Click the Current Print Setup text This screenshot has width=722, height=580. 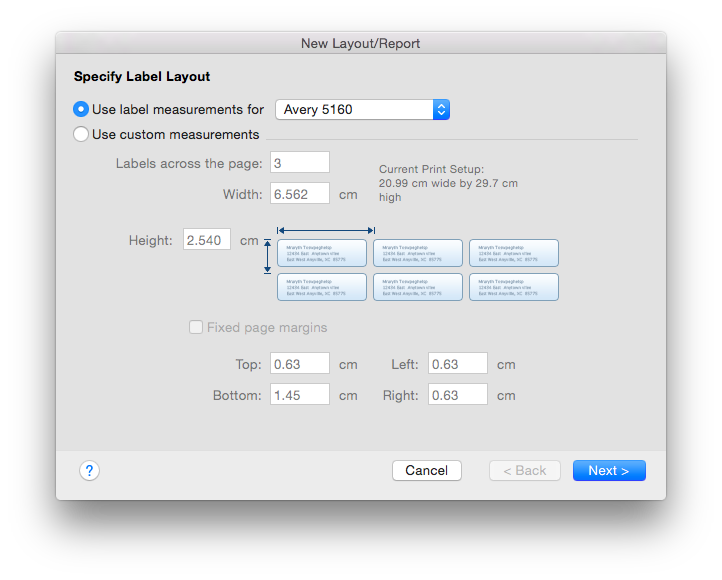point(448,183)
